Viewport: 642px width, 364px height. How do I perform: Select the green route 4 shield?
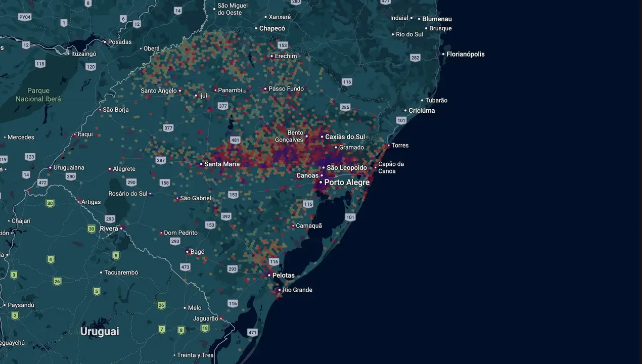[x=51, y=260]
